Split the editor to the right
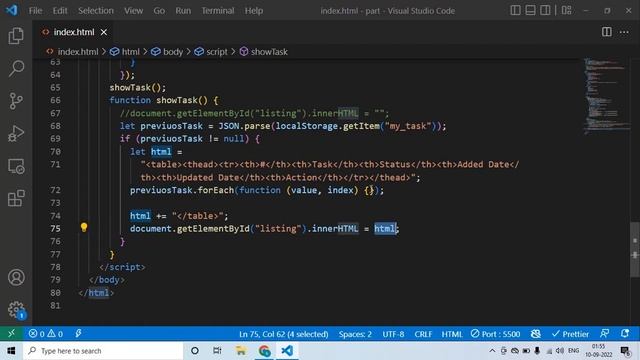 (607, 32)
